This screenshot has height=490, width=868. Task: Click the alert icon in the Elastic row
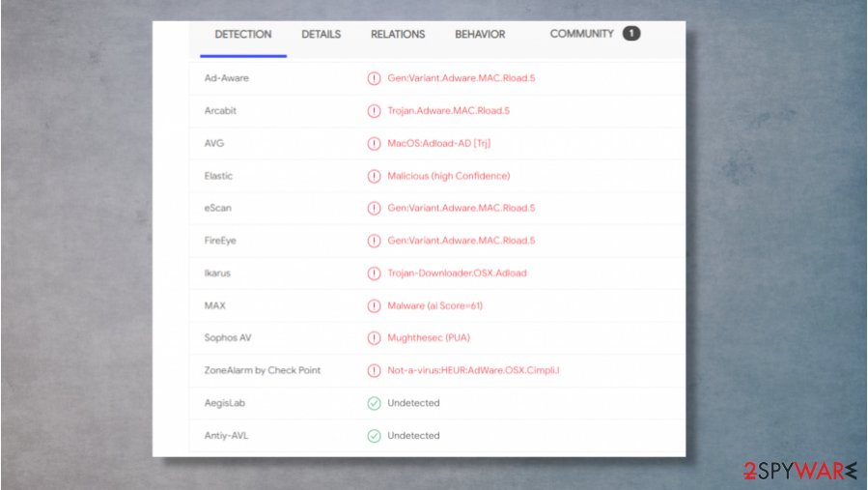(375, 176)
